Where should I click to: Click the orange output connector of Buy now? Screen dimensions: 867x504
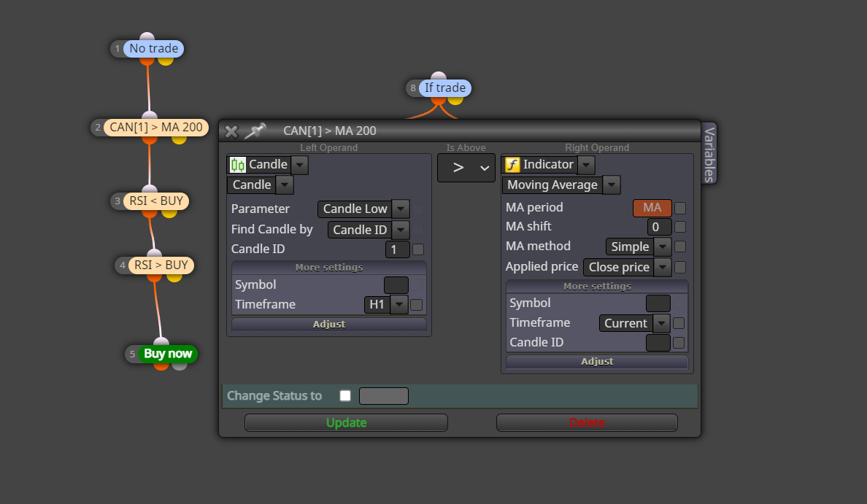161,365
